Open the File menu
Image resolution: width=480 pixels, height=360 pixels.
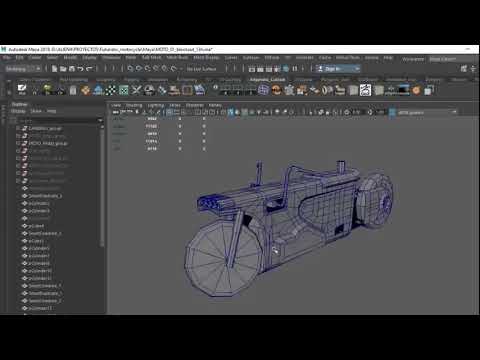tap(7, 57)
